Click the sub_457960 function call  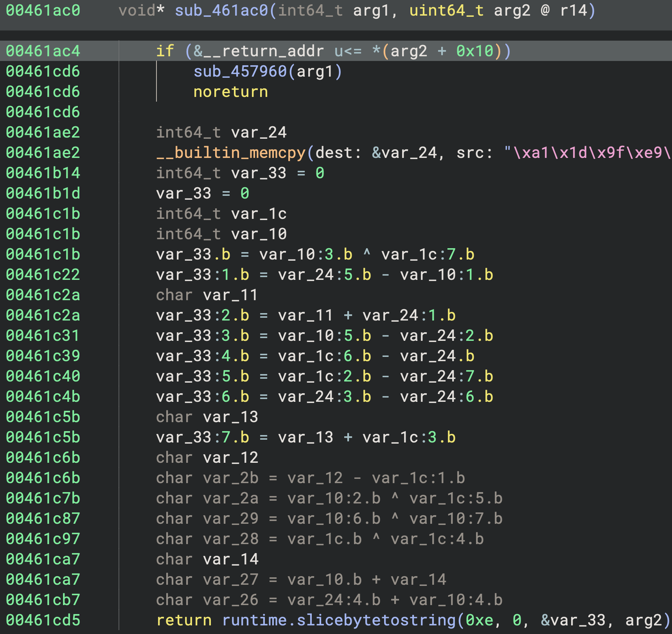point(240,72)
